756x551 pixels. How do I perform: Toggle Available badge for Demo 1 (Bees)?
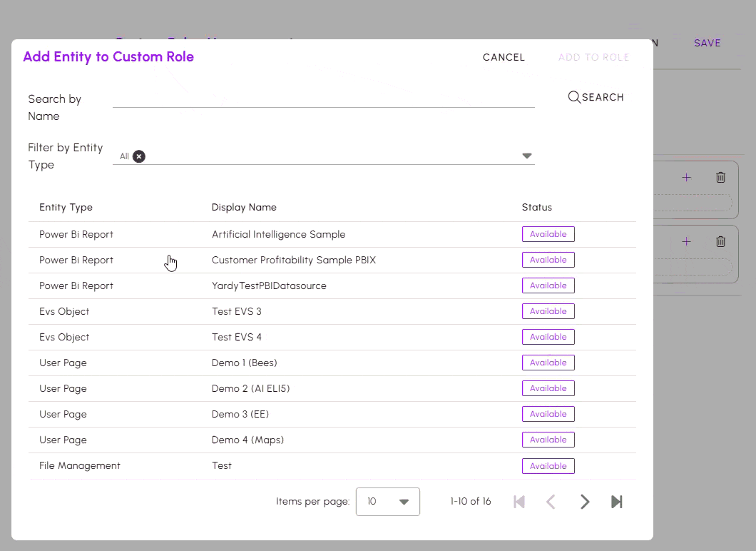pyautogui.click(x=548, y=363)
